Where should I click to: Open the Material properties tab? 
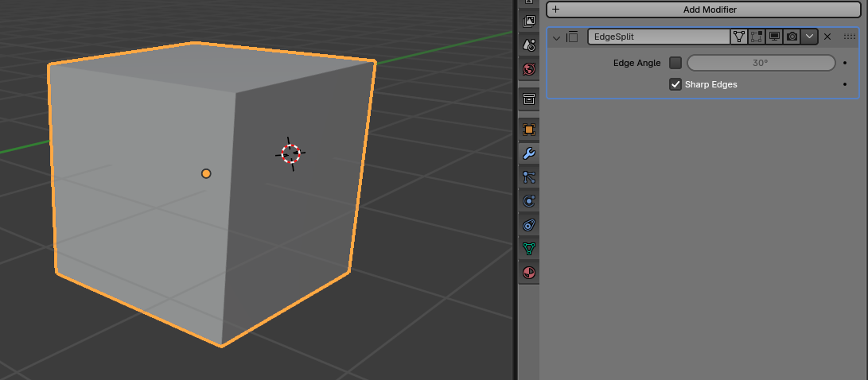(x=529, y=273)
